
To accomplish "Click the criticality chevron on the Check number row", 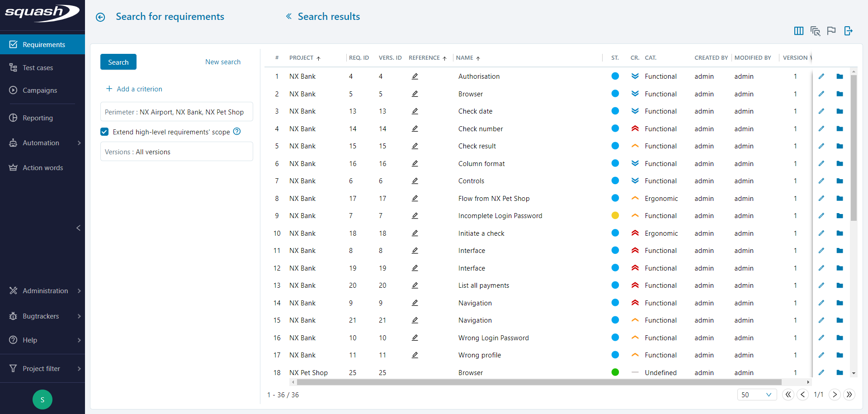I will tap(635, 128).
